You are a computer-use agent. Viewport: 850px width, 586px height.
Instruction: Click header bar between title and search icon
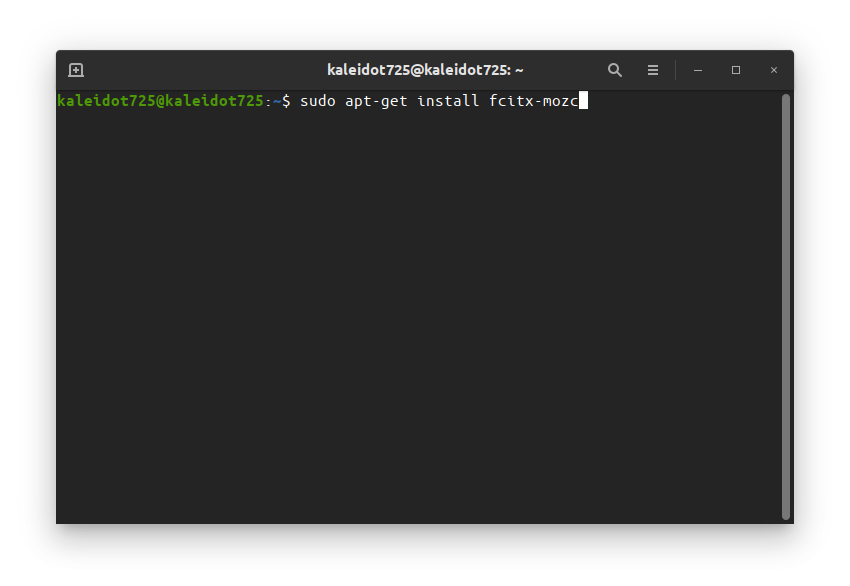coord(565,70)
